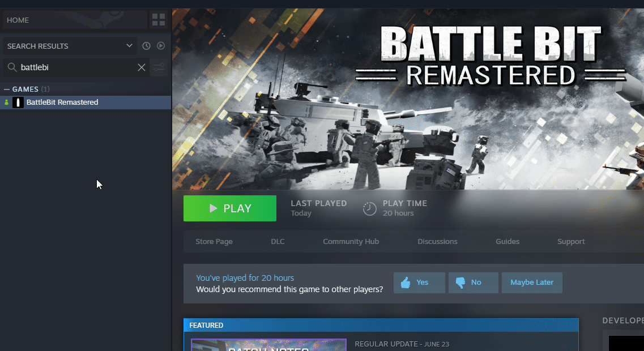Screen dimensions: 644x351
Task: Open the Store Page tab
Action: click(214, 242)
